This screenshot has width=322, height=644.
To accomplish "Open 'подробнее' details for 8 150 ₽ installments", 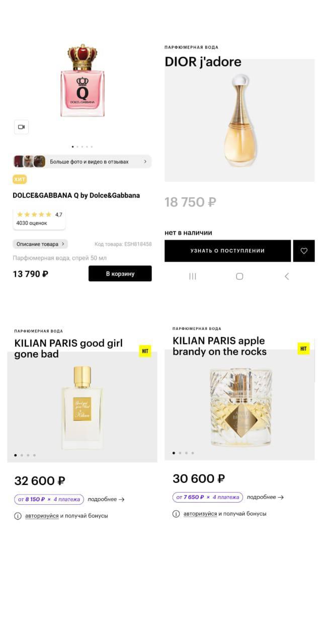I will (x=106, y=500).
